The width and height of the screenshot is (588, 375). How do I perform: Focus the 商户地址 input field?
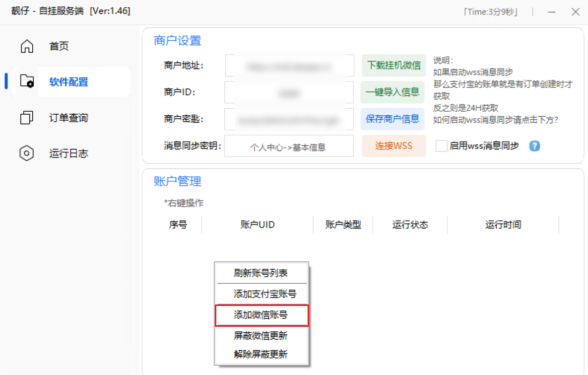[289, 66]
